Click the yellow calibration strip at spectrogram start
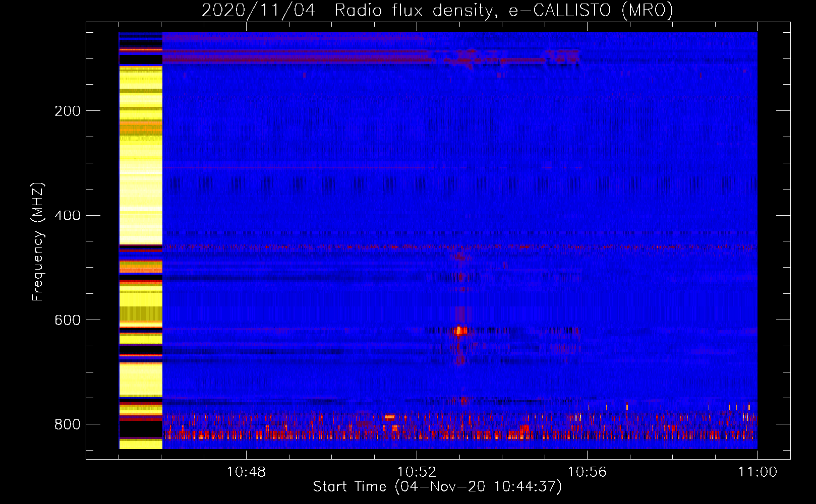816x504 pixels. tap(141, 240)
